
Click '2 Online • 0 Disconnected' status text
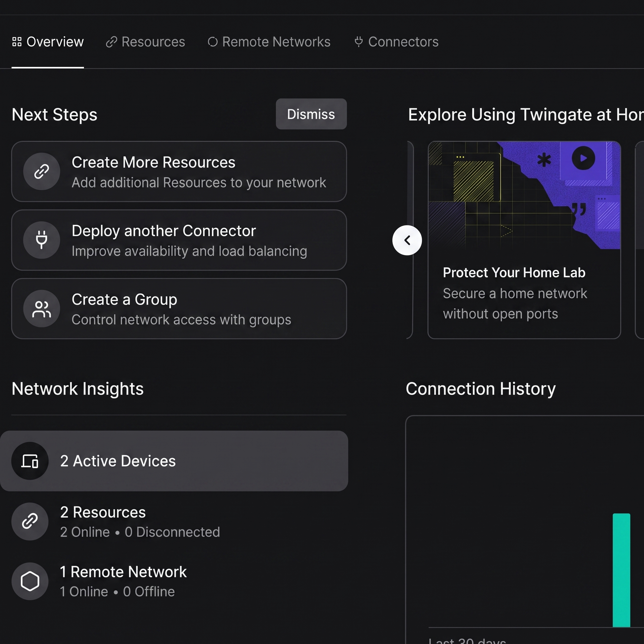coord(140,532)
